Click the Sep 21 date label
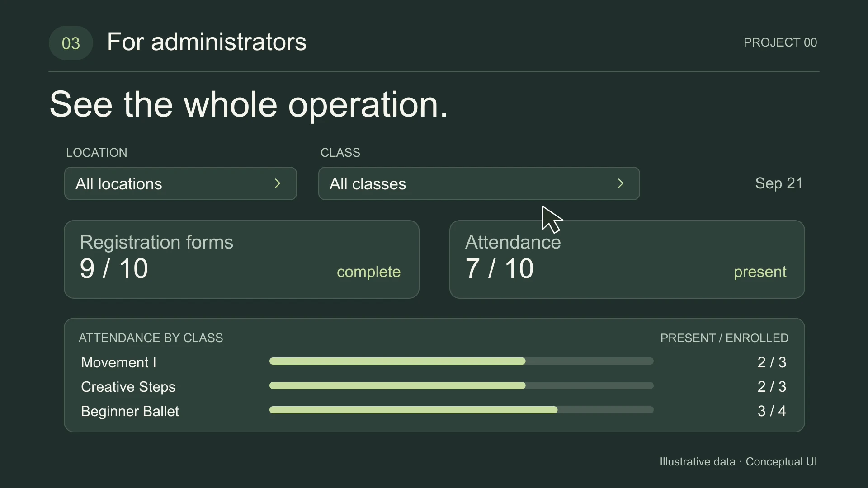The height and width of the screenshot is (488, 868). coord(779,183)
